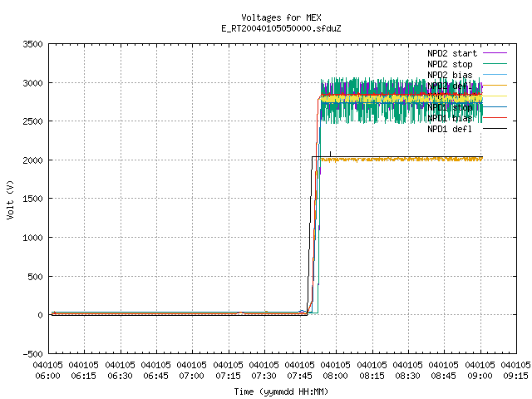
Task: Click the 'Volt (V)' y-axis label
Action: point(10,200)
